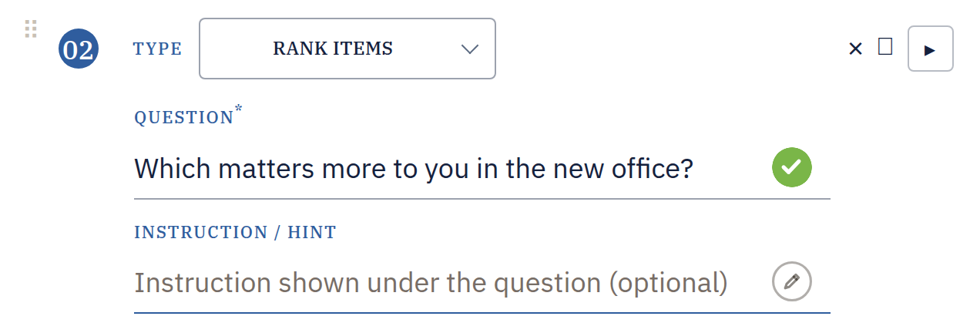Click the green checkmark icon
The width and height of the screenshot is (980, 333).
tap(792, 167)
